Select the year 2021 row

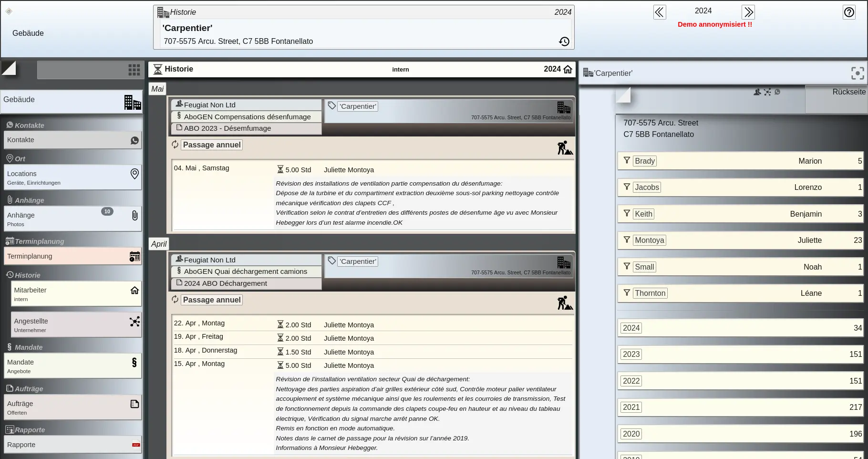point(741,407)
